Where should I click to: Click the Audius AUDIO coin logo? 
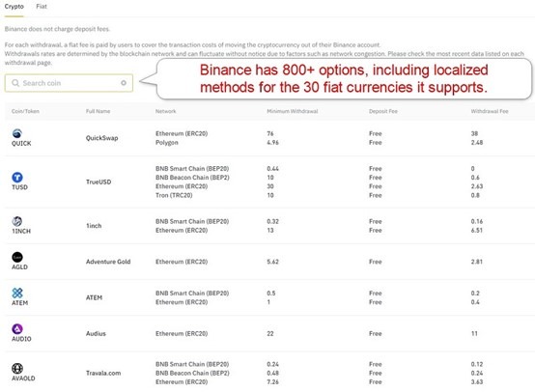pyautogui.click(x=17, y=329)
